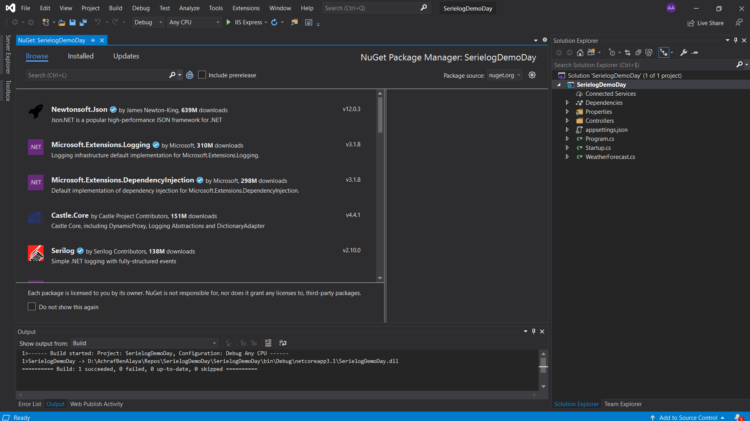Image resolution: width=750 pixels, height=421 pixels.
Task: Toggle auto-hide pin on Solution Explorer
Action: coord(735,41)
